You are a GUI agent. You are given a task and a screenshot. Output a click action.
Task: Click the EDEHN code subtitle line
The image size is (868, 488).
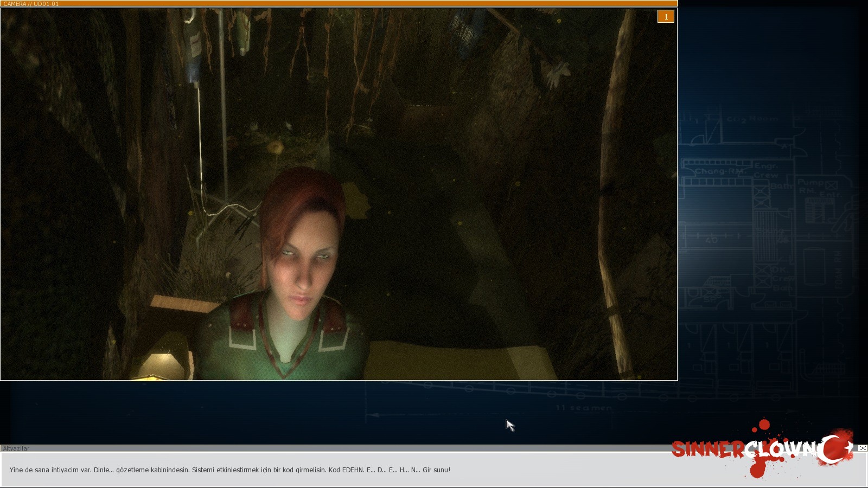point(230,470)
